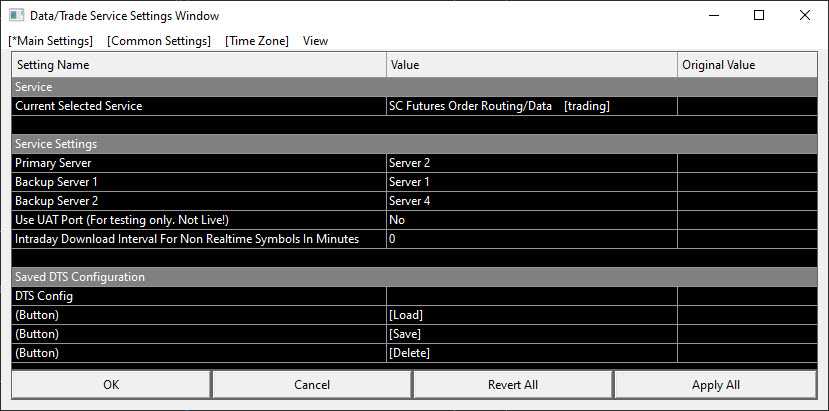Open the Common Settings menu
Screen dimensions: 829x411
[159, 41]
